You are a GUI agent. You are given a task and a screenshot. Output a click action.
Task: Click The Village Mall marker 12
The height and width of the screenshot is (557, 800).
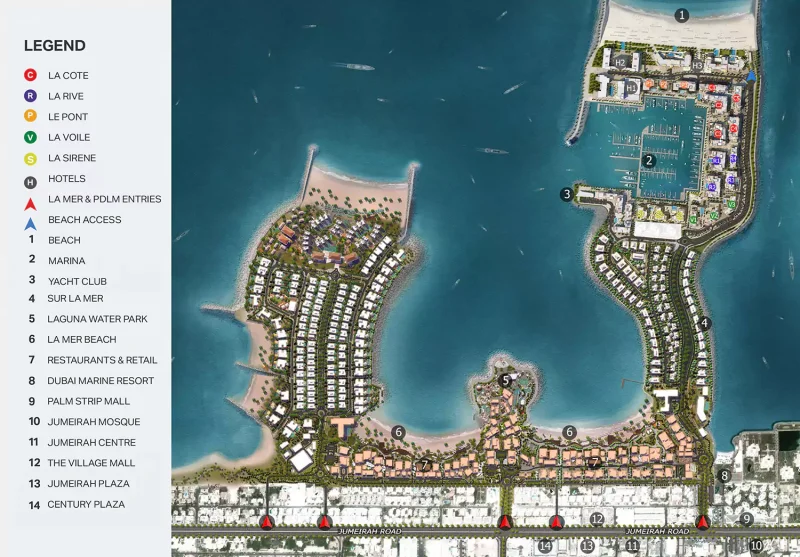(x=597, y=519)
